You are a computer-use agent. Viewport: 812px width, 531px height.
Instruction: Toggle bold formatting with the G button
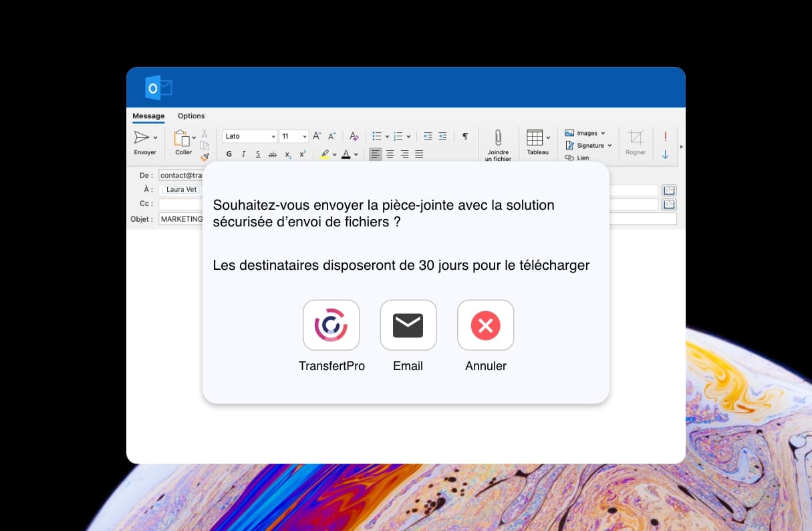(228, 154)
